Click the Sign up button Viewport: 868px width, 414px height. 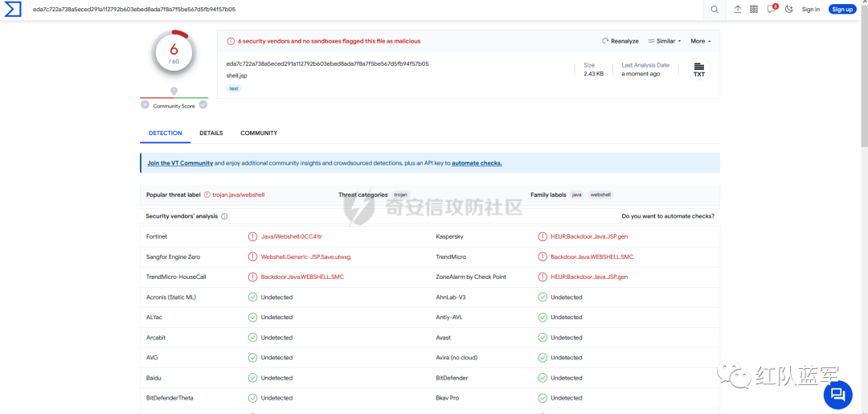pos(842,10)
